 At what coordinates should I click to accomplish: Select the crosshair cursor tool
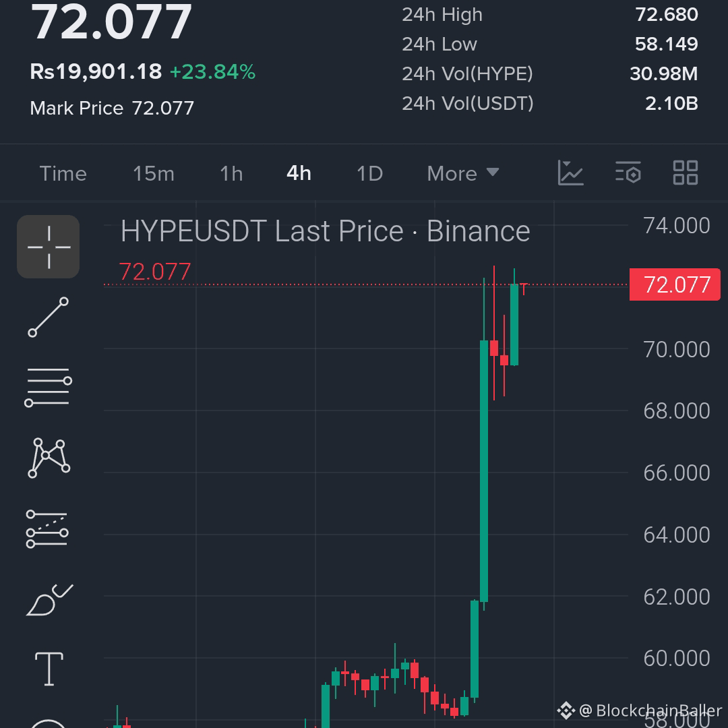(x=49, y=247)
